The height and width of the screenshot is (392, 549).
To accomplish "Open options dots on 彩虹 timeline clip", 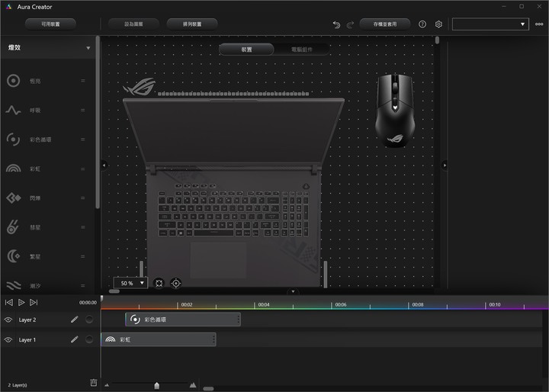I will [213, 339].
